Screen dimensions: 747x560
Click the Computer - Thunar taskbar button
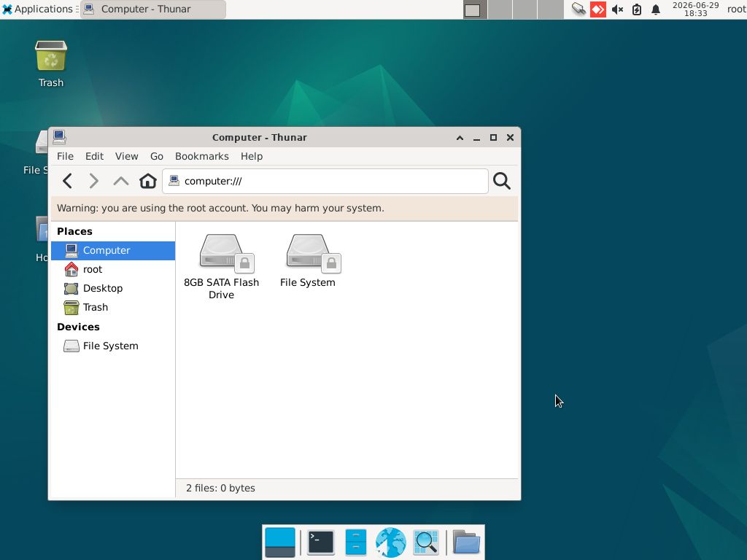click(x=153, y=9)
